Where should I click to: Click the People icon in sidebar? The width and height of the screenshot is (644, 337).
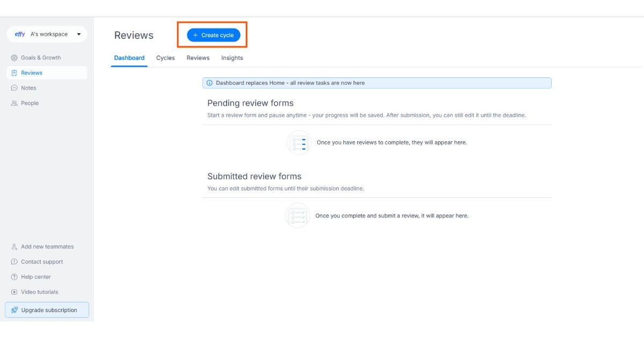coord(14,103)
